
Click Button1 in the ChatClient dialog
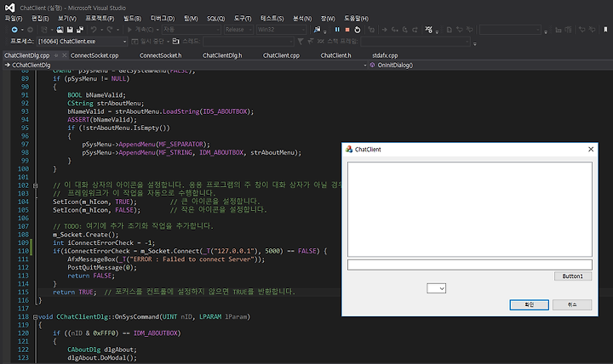click(573, 276)
